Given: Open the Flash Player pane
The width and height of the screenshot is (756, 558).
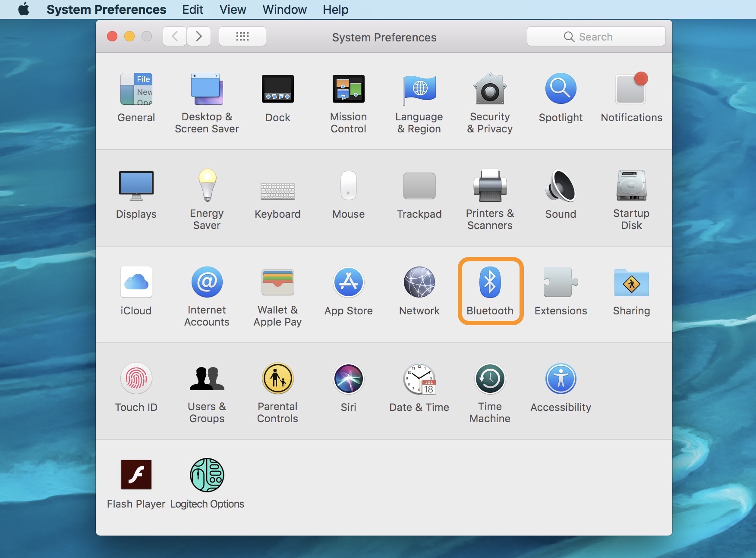Looking at the screenshot, I should [136, 476].
